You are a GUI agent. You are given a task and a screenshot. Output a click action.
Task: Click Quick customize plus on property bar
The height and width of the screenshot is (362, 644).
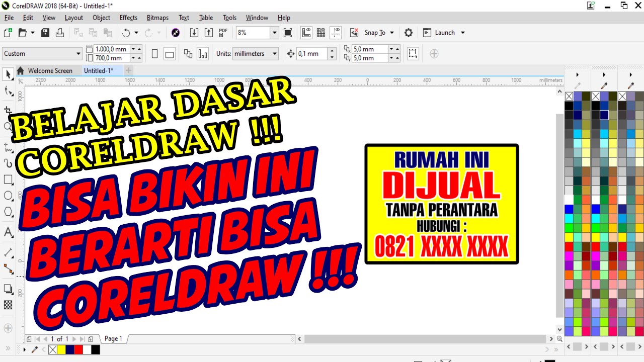point(434,54)
